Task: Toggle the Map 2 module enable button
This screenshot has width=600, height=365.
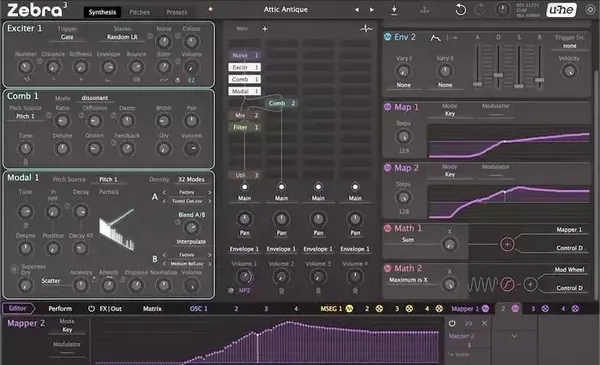Action: [x=388, y=168]
